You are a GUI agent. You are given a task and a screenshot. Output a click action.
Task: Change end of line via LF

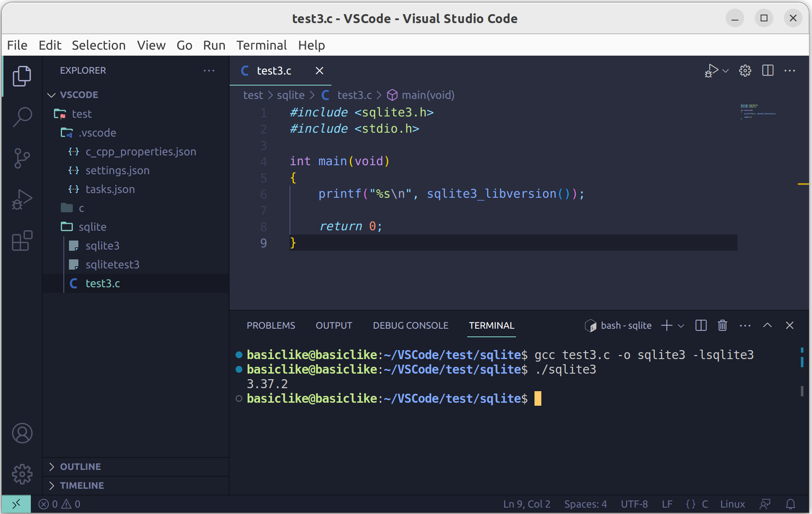[x=667, y=504]
